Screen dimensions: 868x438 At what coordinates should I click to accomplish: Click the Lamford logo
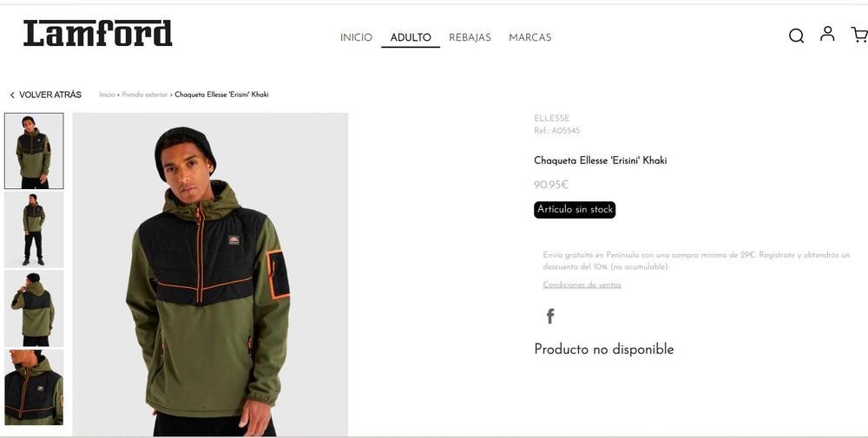click(97, 33)
